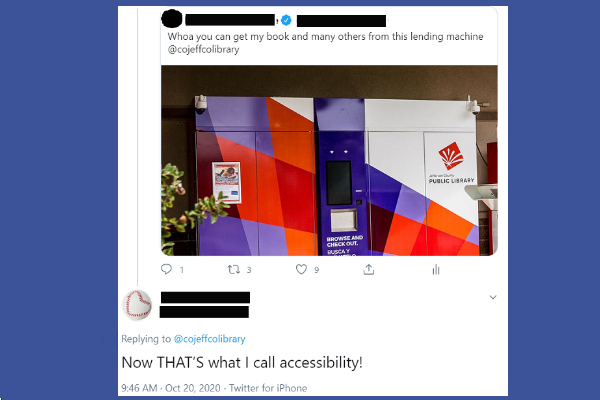
Task: Click the like count number 9
Action: [316, 270]
